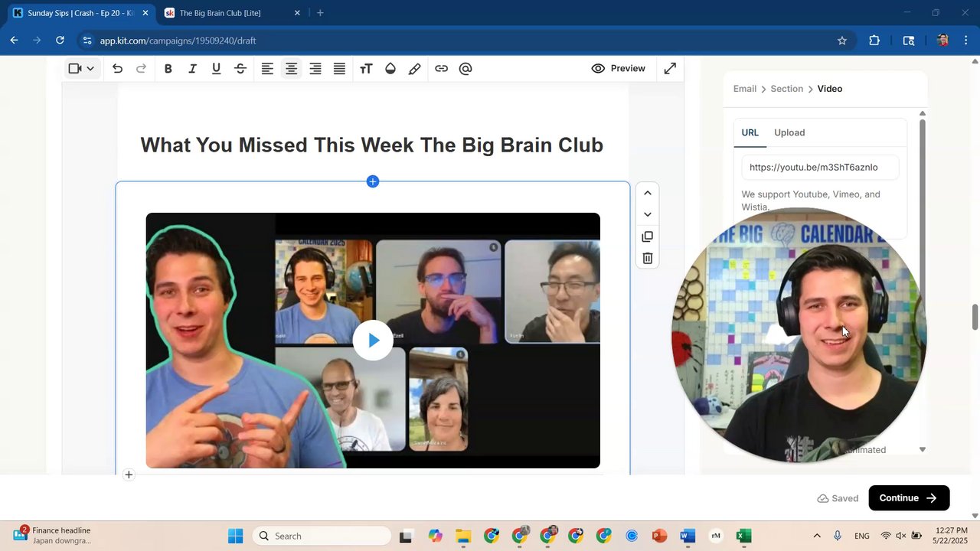Select the Video breadcrumb

pos(829,89)
